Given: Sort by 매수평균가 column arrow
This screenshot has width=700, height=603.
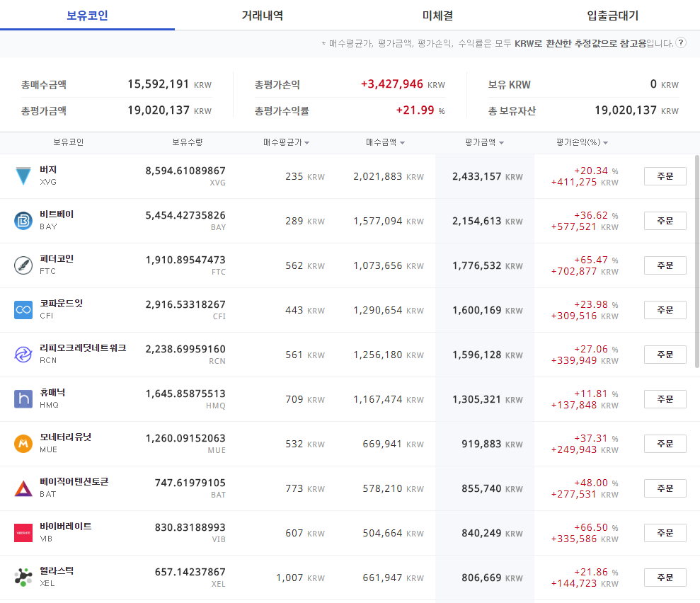Looking at the screenshot, I should [x=306, y=143].
